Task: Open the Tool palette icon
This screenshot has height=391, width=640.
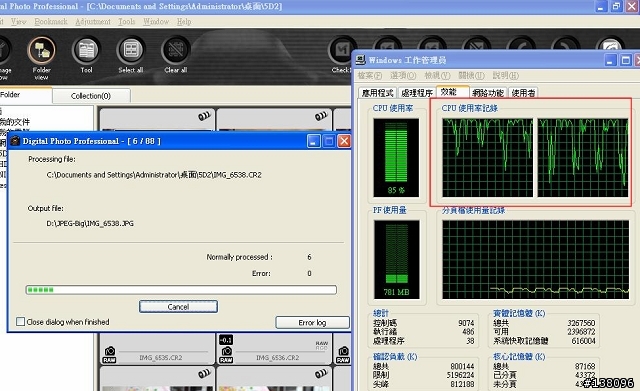Action: point(86,51)
